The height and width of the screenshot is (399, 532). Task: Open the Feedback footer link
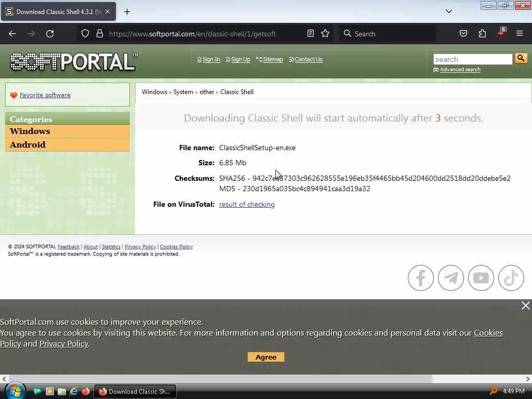tap(69, 247)
